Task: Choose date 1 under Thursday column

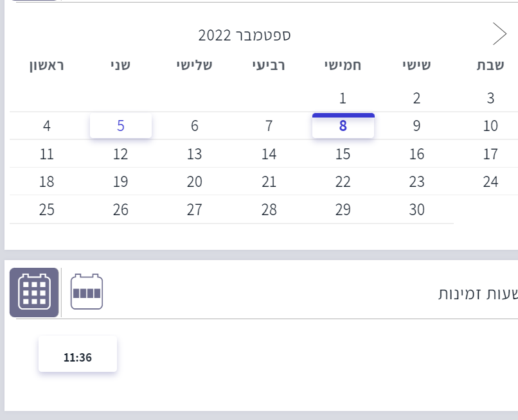Action: pos(343,98)
